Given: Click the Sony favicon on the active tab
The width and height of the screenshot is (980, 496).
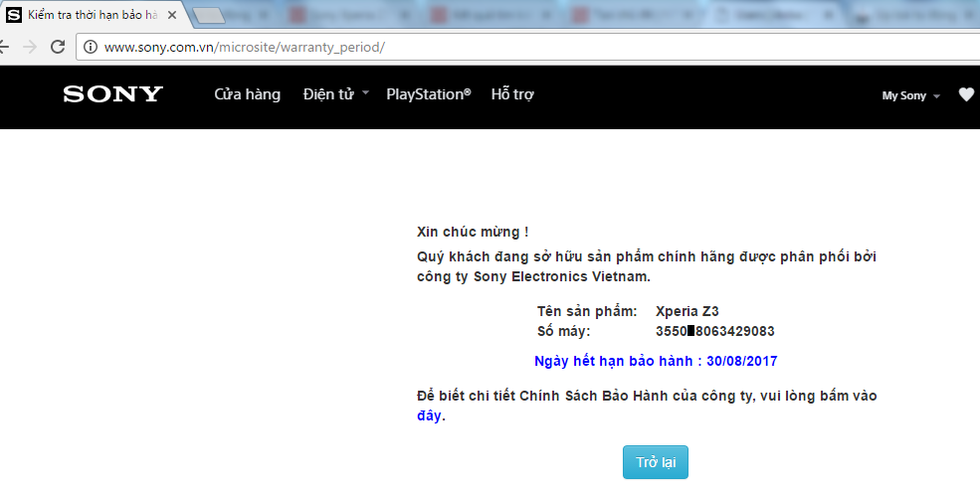Looking at the screenshot, I should pyautogui.click(x=14, y=14).
